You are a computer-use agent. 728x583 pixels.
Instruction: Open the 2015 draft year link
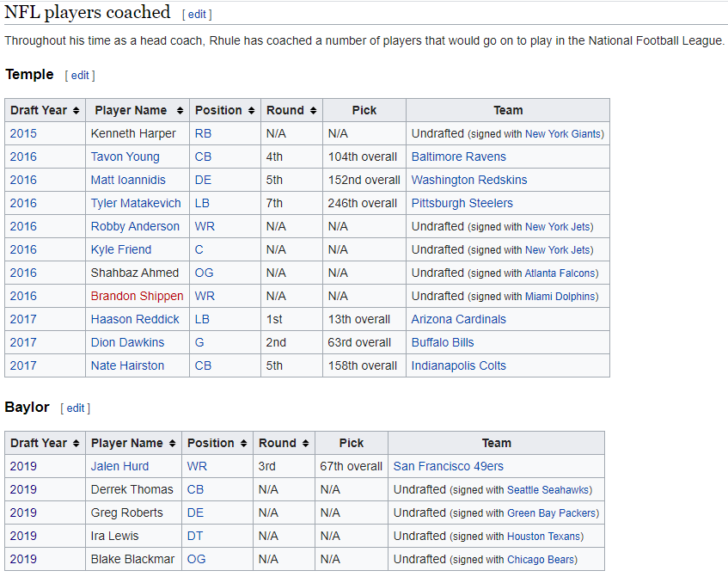23,134
